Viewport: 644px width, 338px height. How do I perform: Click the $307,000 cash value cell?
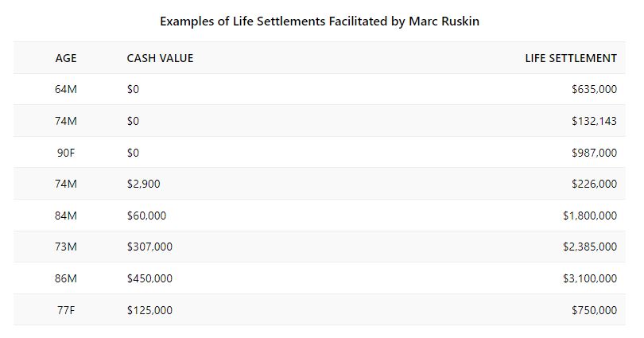149,247
